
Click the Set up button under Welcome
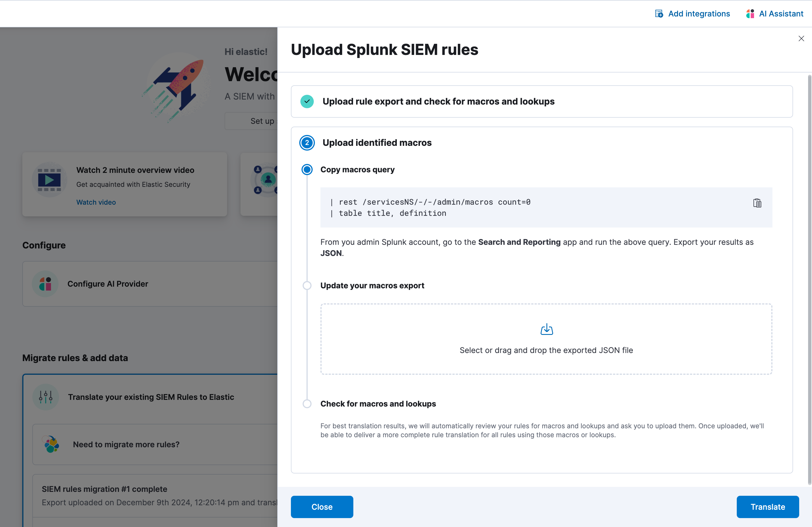point(251,121)
